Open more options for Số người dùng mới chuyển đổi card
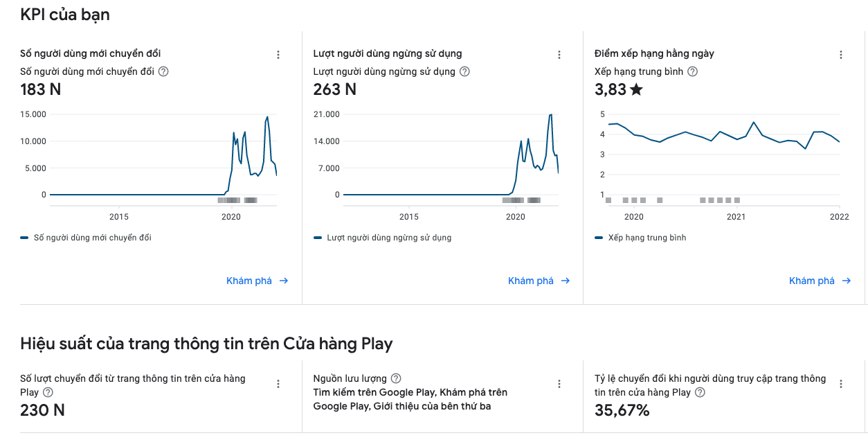 (278, 55)
